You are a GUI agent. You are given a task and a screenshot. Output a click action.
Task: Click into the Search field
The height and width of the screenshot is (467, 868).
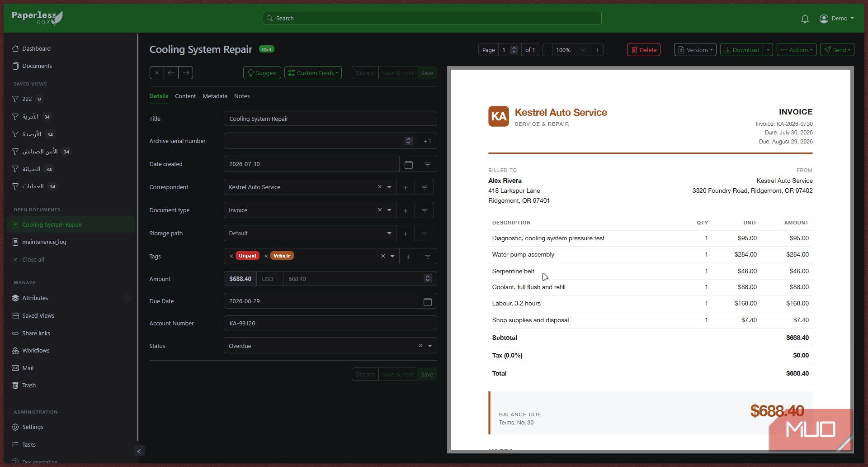[x=432, y=18]
